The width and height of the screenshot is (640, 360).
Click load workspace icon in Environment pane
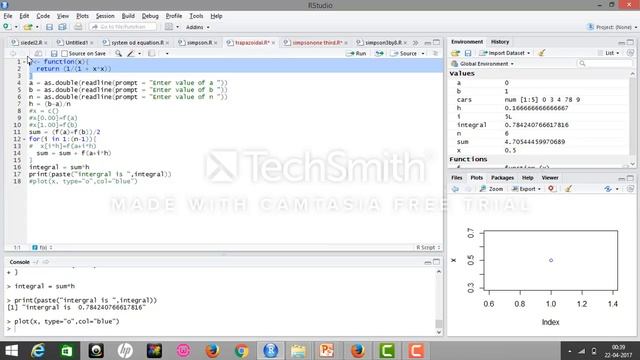click(x=456, y=53)
